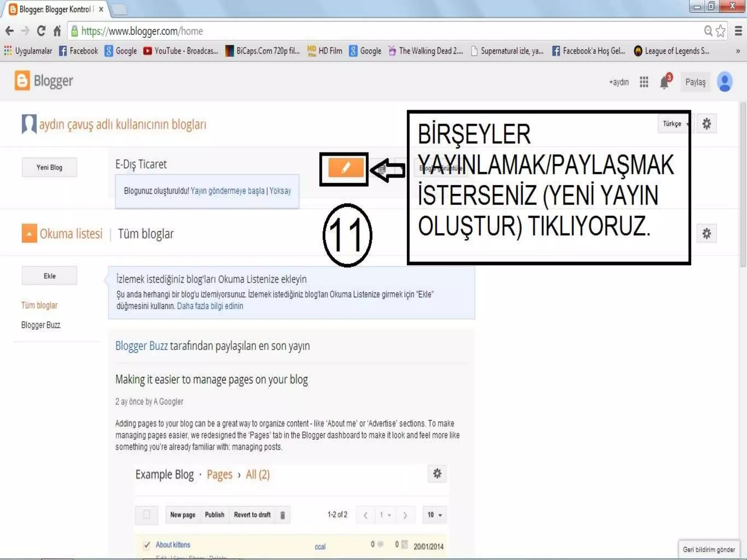Click the Paylaş button
Image resolution: width=747 pixels, height=560 pixels.
(x=695, y=82)
